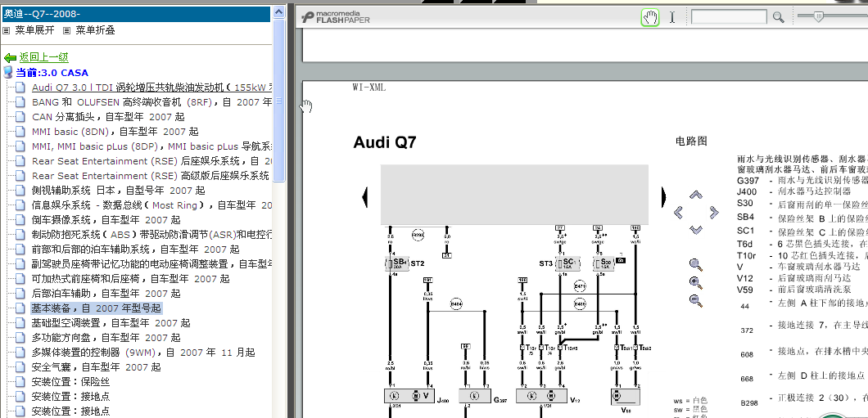Viewport: 868px width, 418px height.
Task: Click the zoom-in magnifier with plus
Action: pyautogui.click(x=696, y=282)
